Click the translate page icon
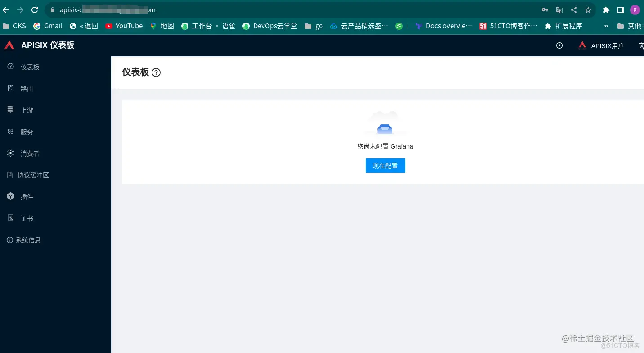 tap(559, 10)
